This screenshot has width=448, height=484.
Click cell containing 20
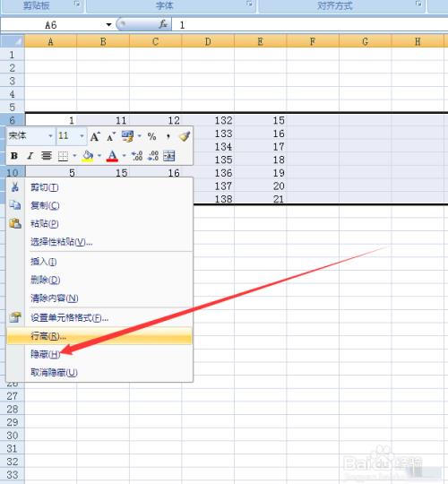point(261,186)
